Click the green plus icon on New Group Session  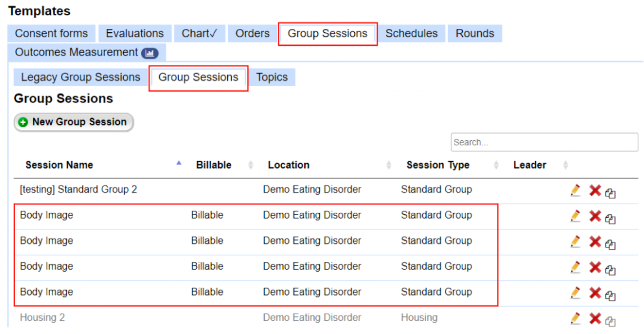(23, 122)
